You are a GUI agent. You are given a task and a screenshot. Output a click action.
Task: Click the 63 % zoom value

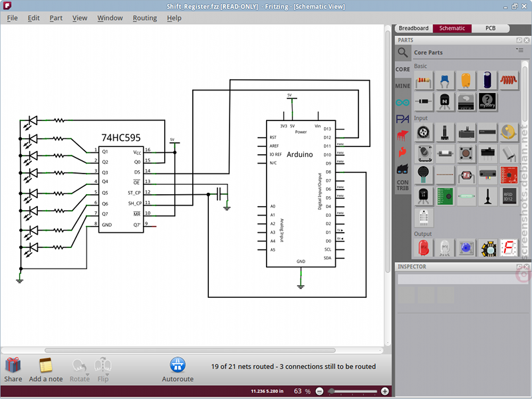[302, 391]
